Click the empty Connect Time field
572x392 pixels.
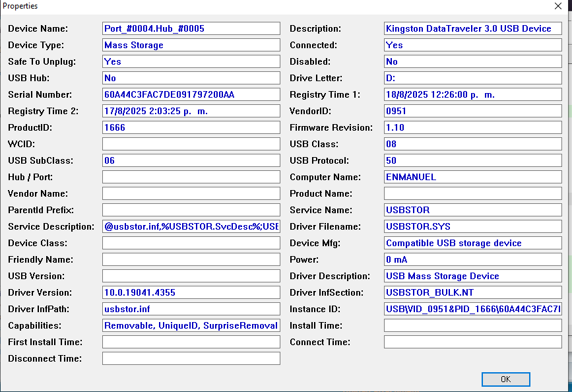click(x=473, y=342)
